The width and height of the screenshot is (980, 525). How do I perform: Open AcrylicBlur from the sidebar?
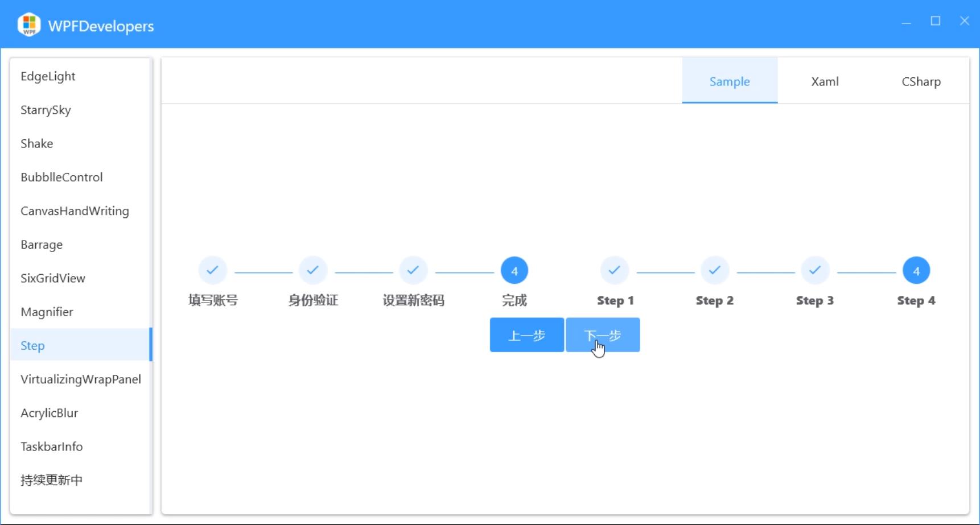click(81, 413)
